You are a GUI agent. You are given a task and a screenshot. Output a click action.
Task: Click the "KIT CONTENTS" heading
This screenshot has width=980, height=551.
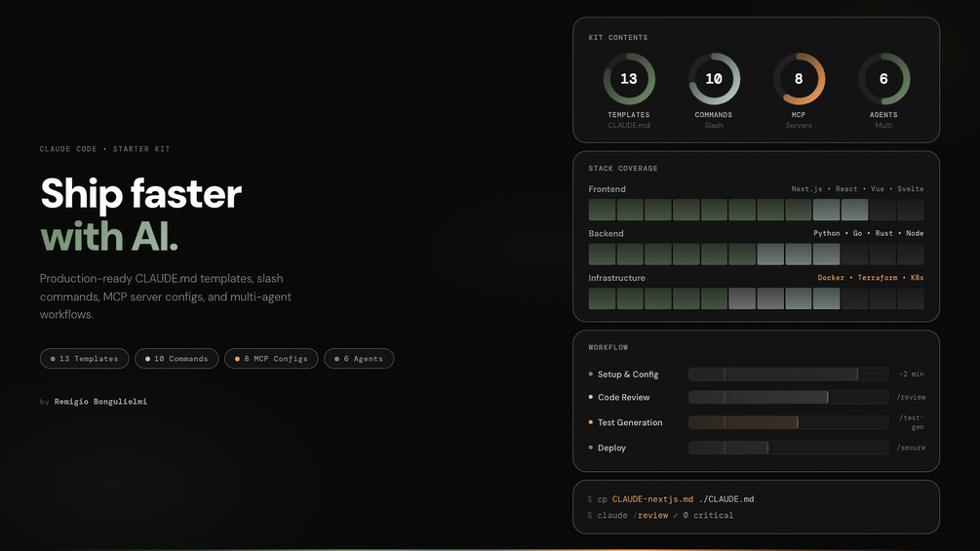618,37
